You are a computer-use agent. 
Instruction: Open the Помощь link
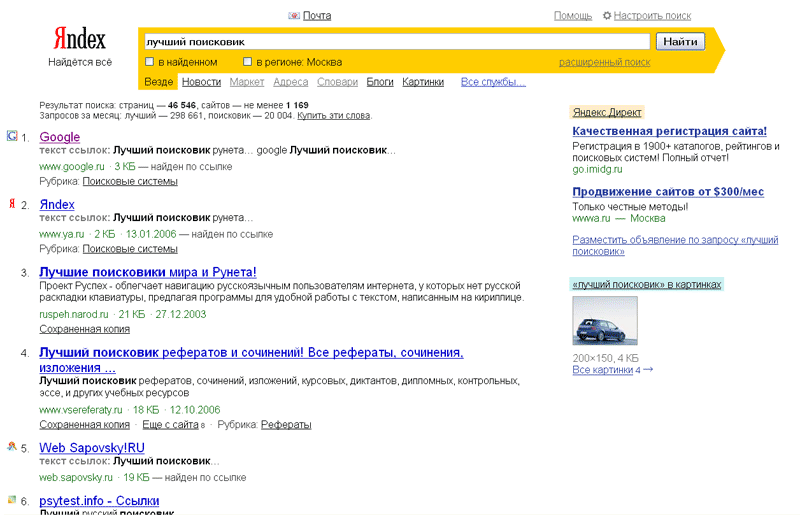573,16
